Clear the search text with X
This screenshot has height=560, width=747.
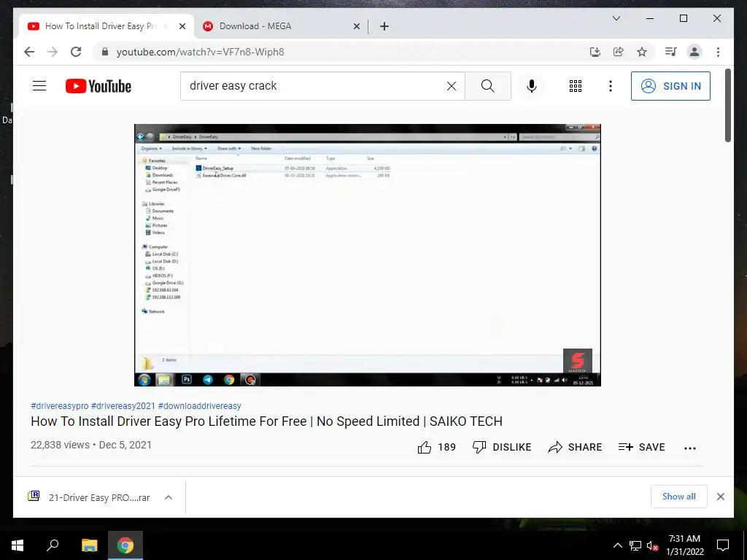pos(451,86)
